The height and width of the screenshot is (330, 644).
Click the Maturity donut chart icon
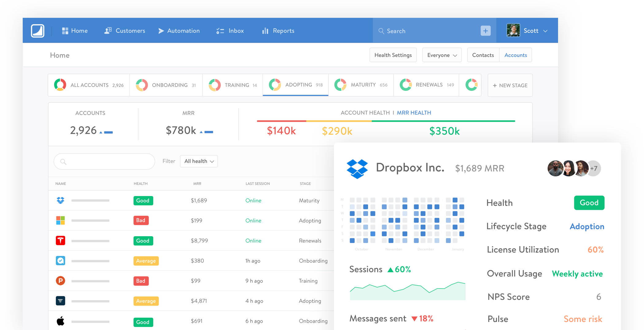340,85
